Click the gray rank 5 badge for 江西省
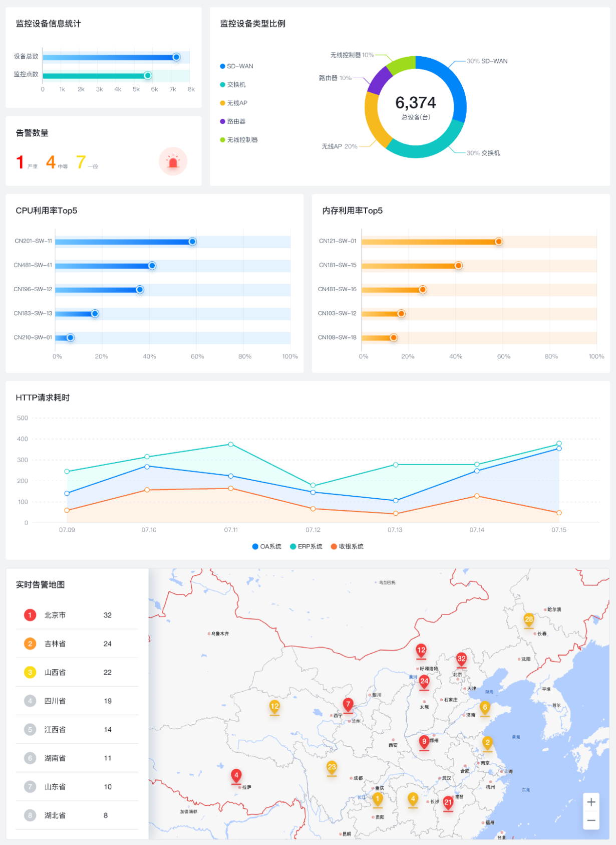The image size is (616, 845). (x=30, y=729)
